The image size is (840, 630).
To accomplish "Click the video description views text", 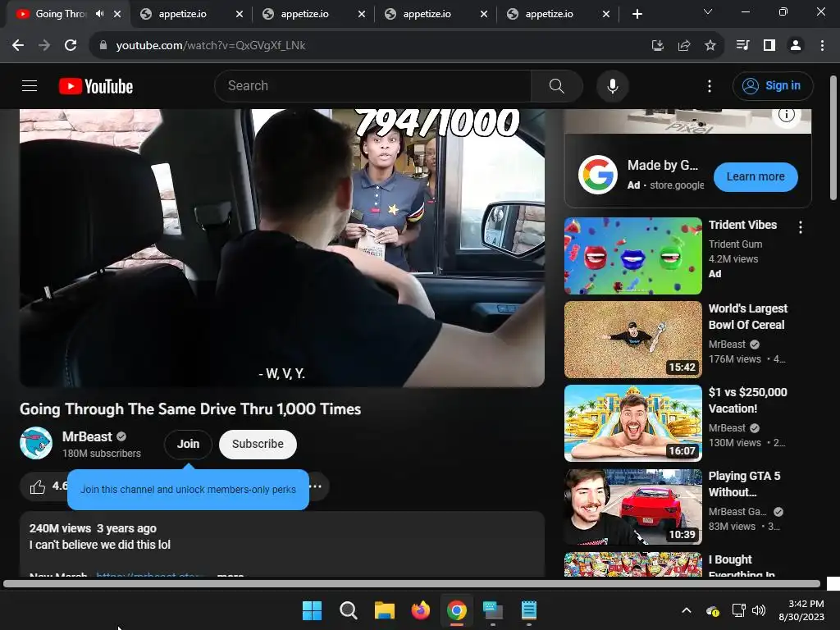I will [x=60, y=528].
